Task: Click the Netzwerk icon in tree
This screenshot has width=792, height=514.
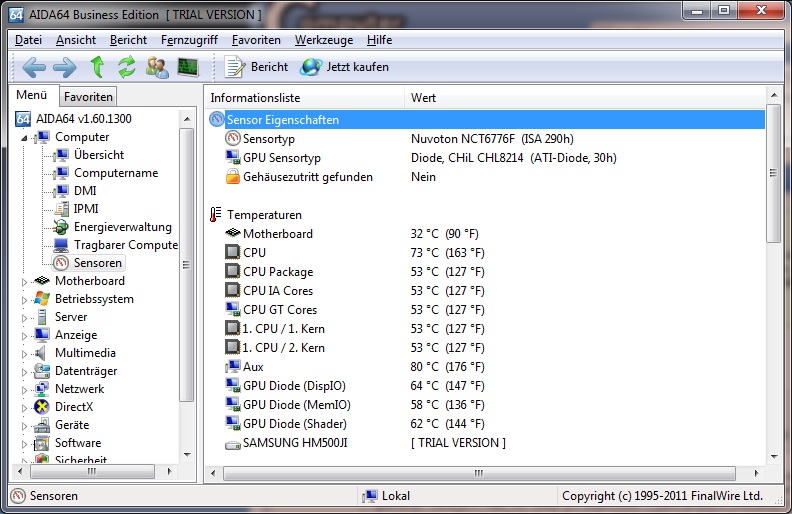Action: pos(41,389)
